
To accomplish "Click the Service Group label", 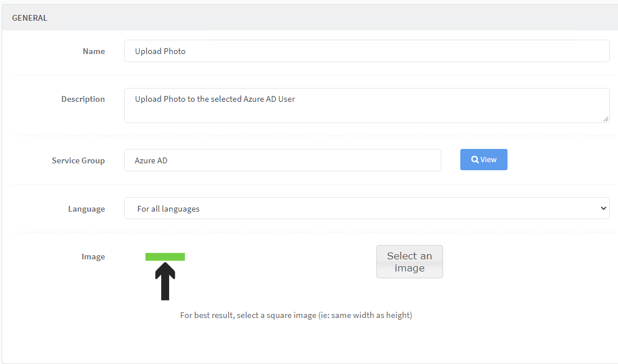I will [x=78, y=160].
